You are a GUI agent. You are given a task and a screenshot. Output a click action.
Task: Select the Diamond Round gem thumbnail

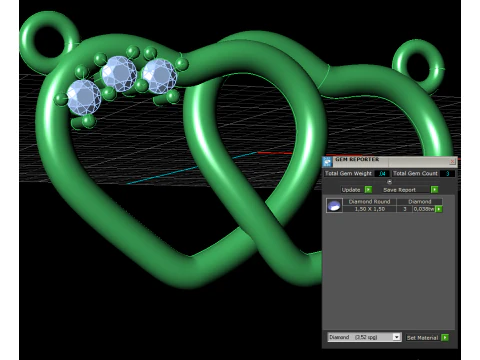(x=334, y=205)
